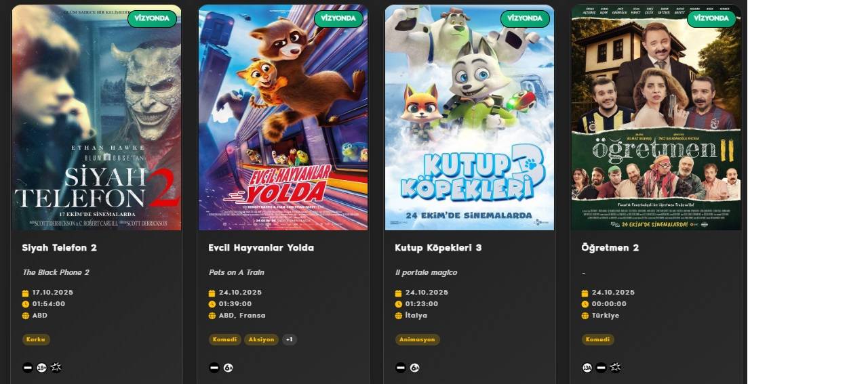Click the 18+ age rating icon
The height and width of the screenshot is (384, 868).
(x=41, y=368)
